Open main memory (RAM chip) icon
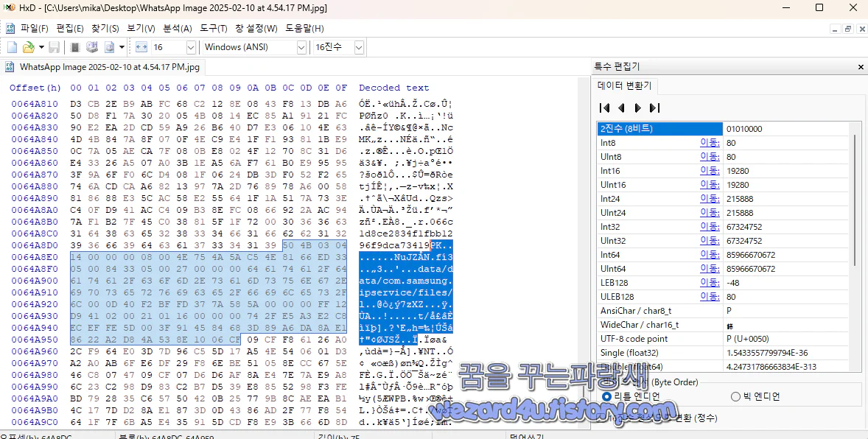The image size is (868, 439). [76, 47]
